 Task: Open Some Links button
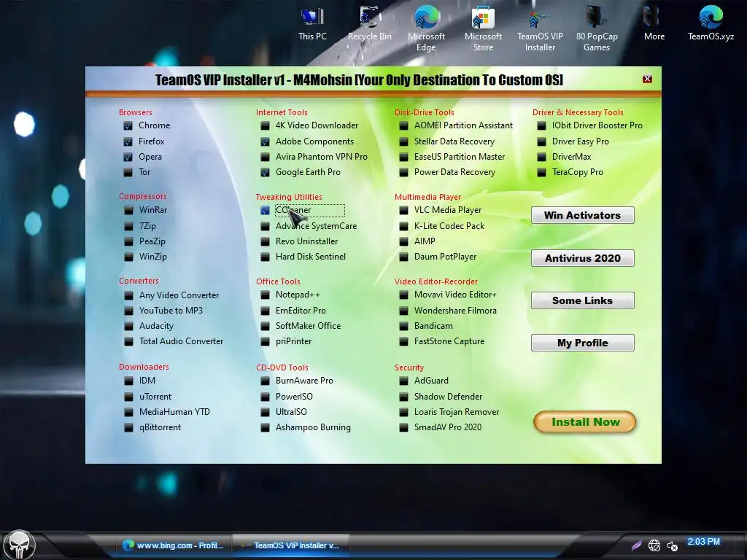[583, 300]
